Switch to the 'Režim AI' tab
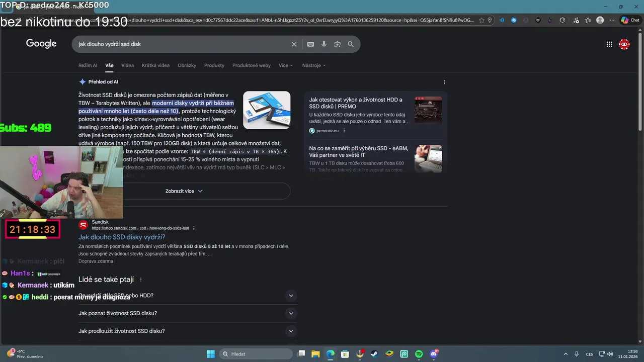The image size is (644, 362). [x=88, y=65]
